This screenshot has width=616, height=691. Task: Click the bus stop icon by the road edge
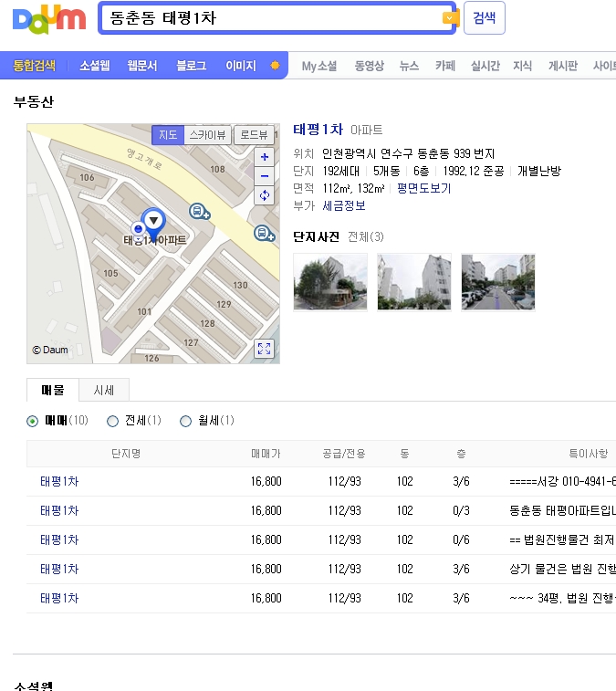click(x=265, y=234)
